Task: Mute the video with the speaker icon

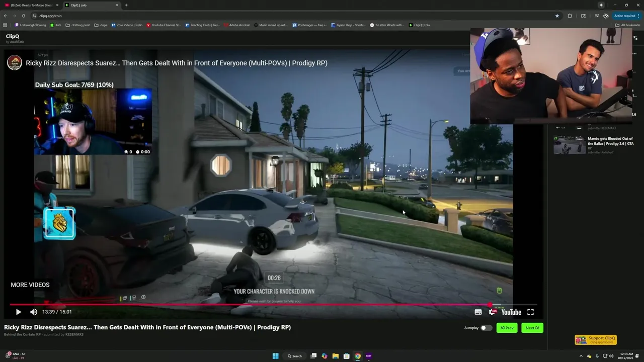Action: (x=34, y=312)
